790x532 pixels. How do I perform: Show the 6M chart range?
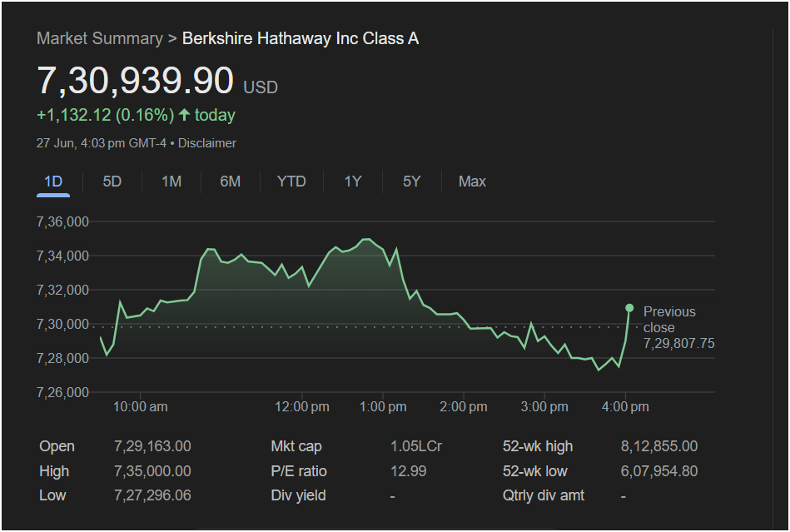pos(231,181)
